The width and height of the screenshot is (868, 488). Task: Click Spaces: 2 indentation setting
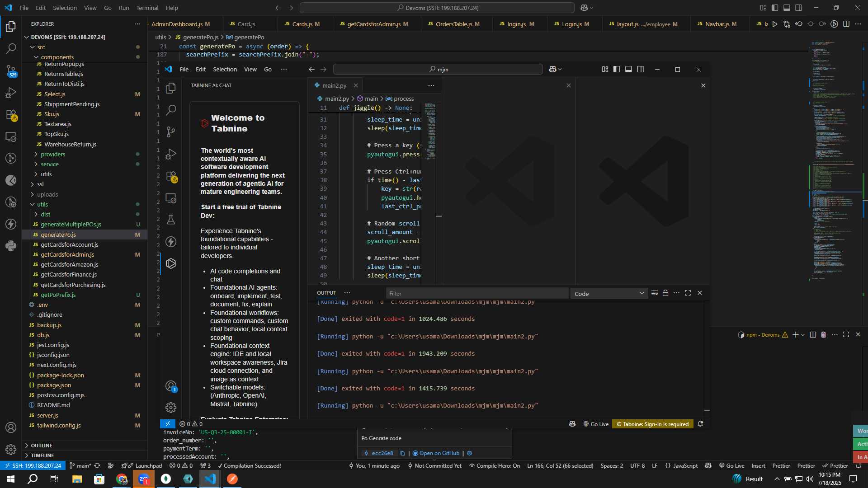pyautogui.click(x=611, y=466)
